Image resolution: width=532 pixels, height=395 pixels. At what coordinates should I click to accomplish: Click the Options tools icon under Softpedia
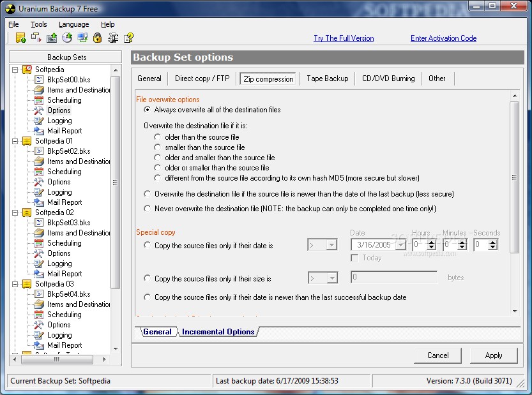tap(39, 110)
